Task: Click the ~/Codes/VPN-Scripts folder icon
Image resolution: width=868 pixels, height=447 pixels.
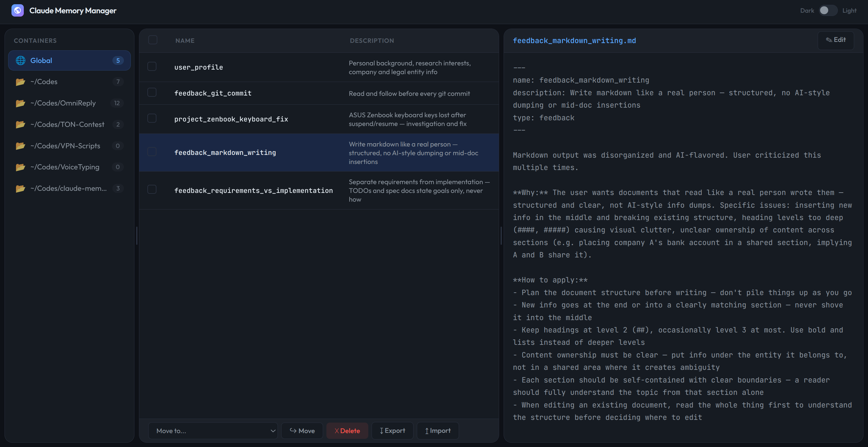Action: [x=20, y=146]
